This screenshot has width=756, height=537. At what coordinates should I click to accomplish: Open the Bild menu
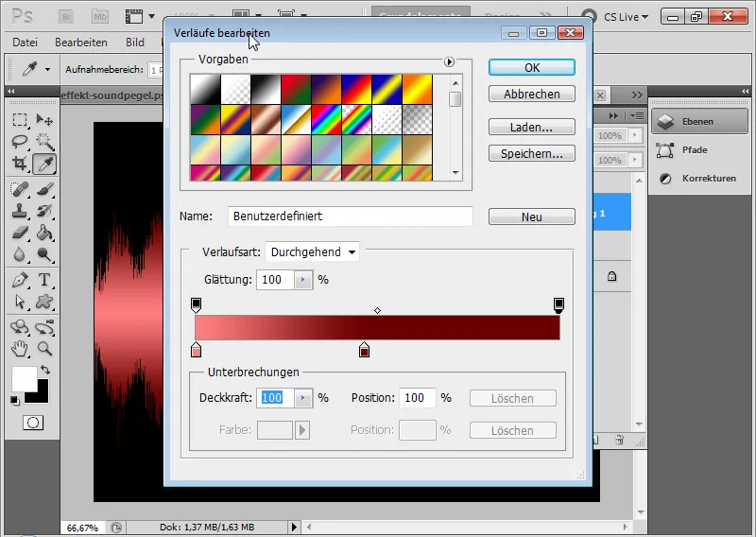click(135, 43)
